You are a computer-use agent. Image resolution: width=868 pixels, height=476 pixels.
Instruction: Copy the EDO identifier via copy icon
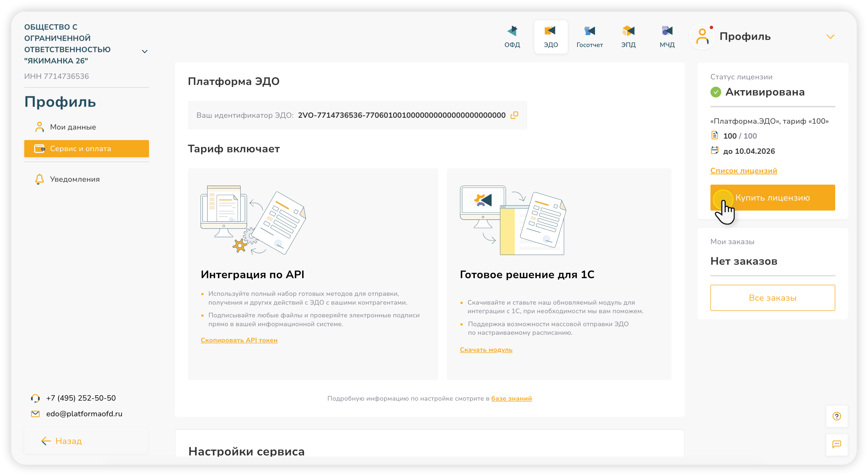point(514,115)
